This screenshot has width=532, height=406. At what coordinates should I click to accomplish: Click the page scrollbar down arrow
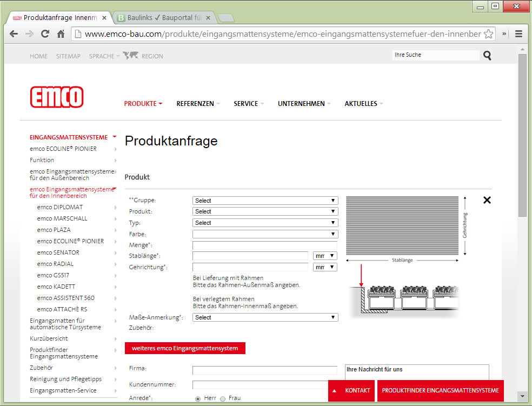(x=522, y=396)
